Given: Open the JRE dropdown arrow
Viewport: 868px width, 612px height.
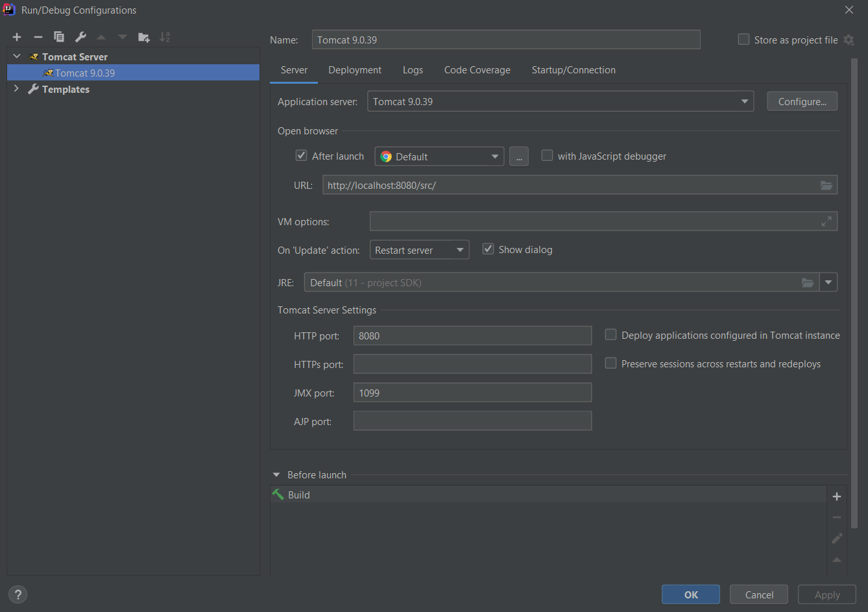Looking at the screenshot, I should (828, 282).
